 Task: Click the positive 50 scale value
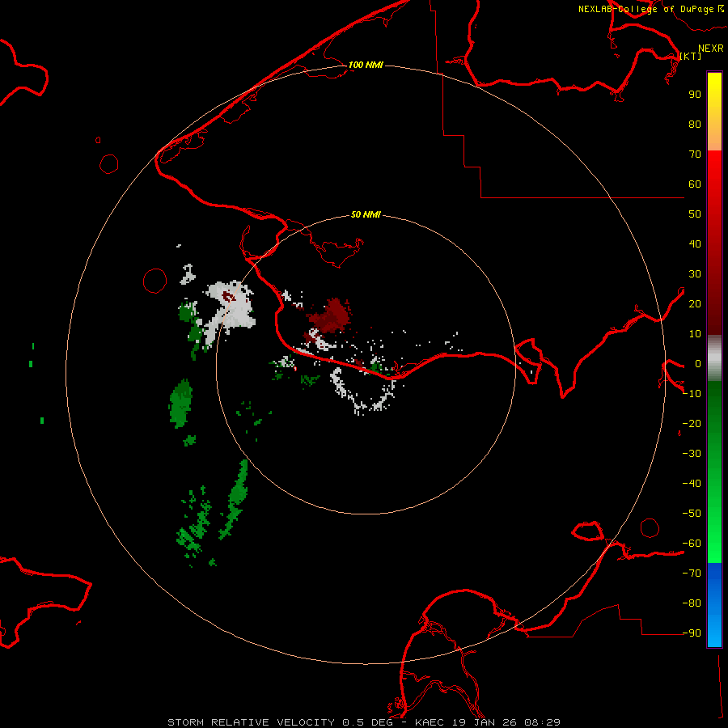point(695,214)
